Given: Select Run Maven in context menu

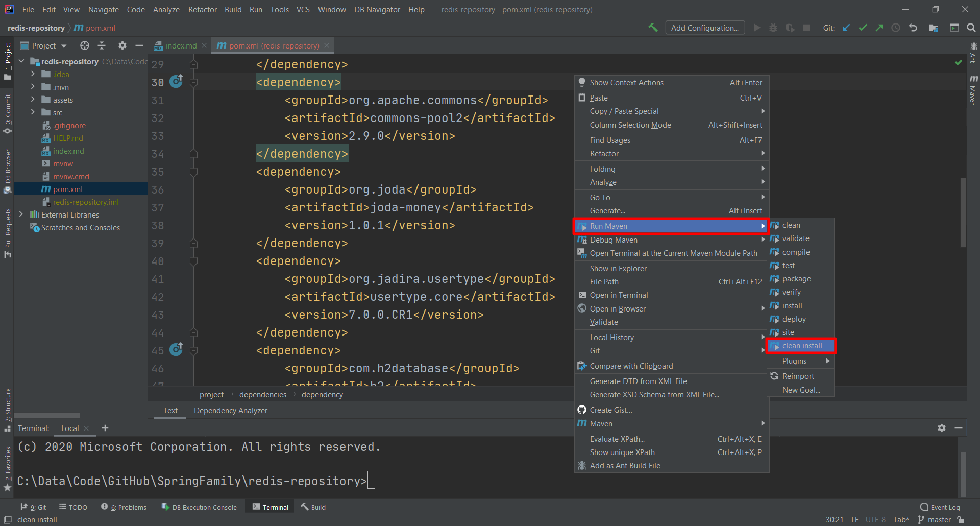Looking at the screenshot, I should pyautogui.click(x=671, y=226).
